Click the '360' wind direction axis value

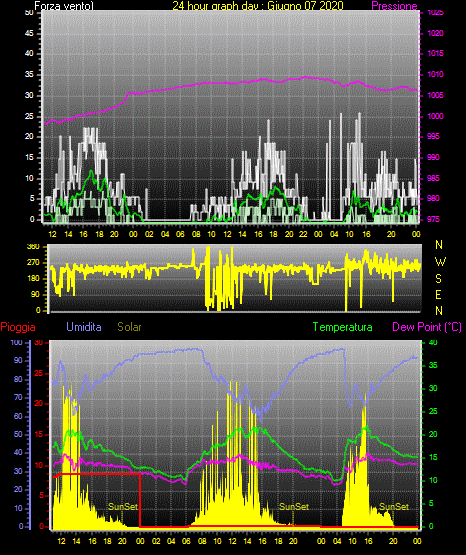coord(33,247)
